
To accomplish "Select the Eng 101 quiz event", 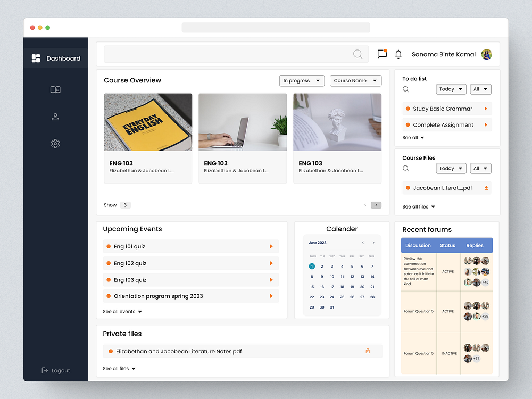I will [x=191, y=247].
